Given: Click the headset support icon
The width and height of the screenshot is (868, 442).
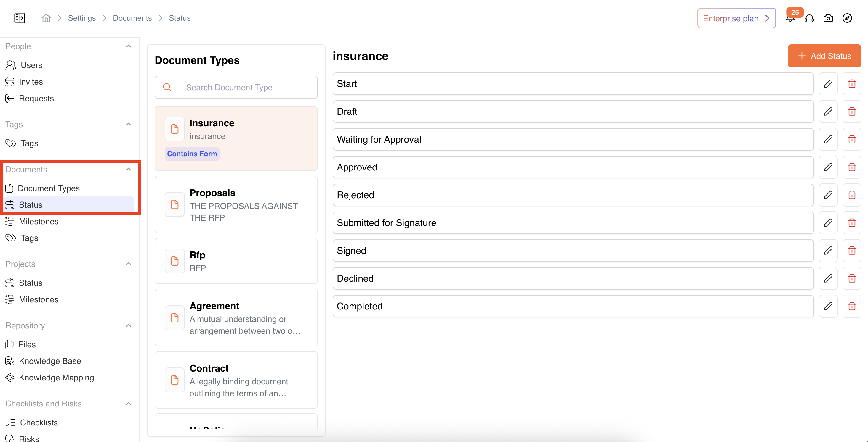Looking at the screenshot, I should pos(809,19).
